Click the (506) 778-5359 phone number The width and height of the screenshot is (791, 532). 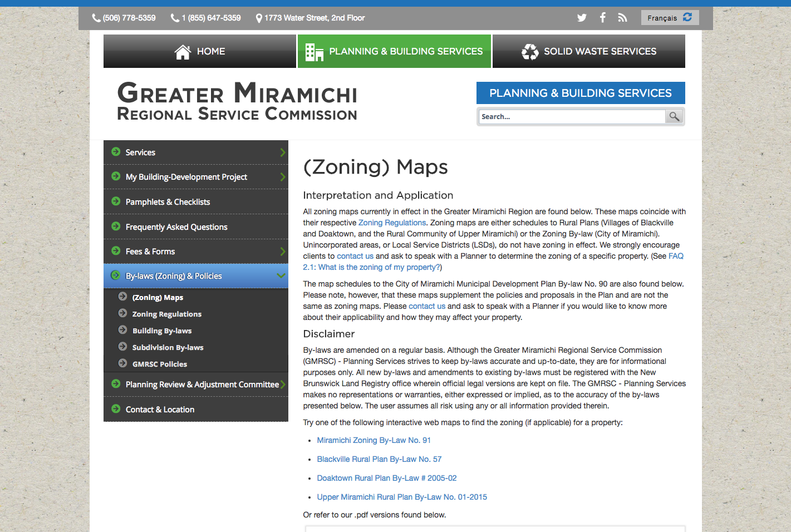point(129,18)
